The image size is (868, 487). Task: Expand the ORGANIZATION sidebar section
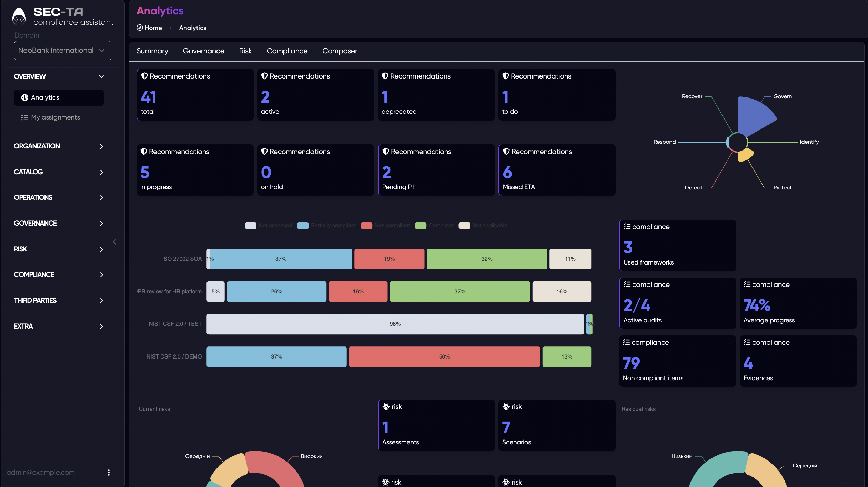pyautogui.click(x=59, y=146)
